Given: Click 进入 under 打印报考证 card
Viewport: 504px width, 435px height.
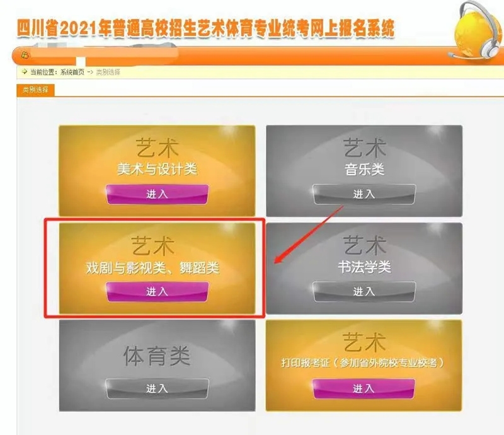Looking at the screenshot, I should pos(364,389).
